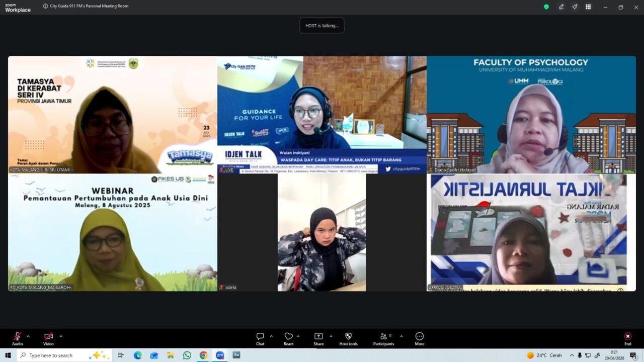Expand video options arrow next to Video
This screenshot has width=644, height=362.
(61, 336)
